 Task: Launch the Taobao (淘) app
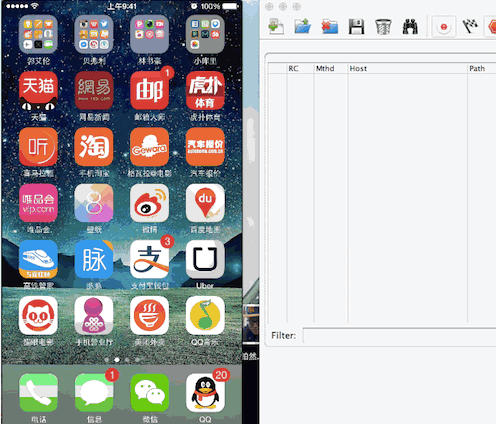(94, 147)
